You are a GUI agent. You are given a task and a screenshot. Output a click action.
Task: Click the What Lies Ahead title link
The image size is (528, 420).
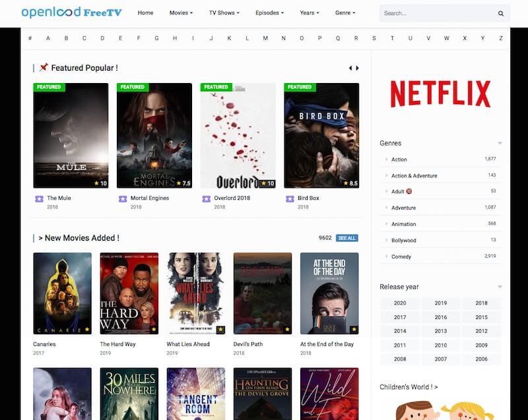point(188,344)
